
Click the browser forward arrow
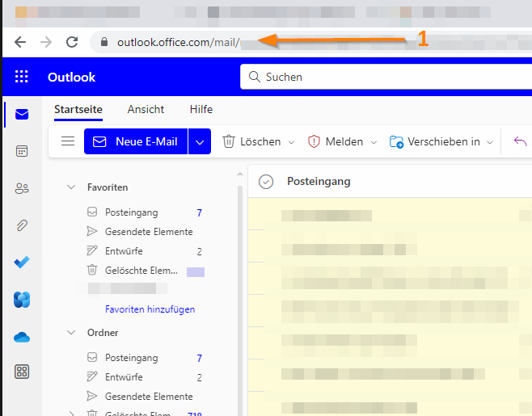pos(46,42)
